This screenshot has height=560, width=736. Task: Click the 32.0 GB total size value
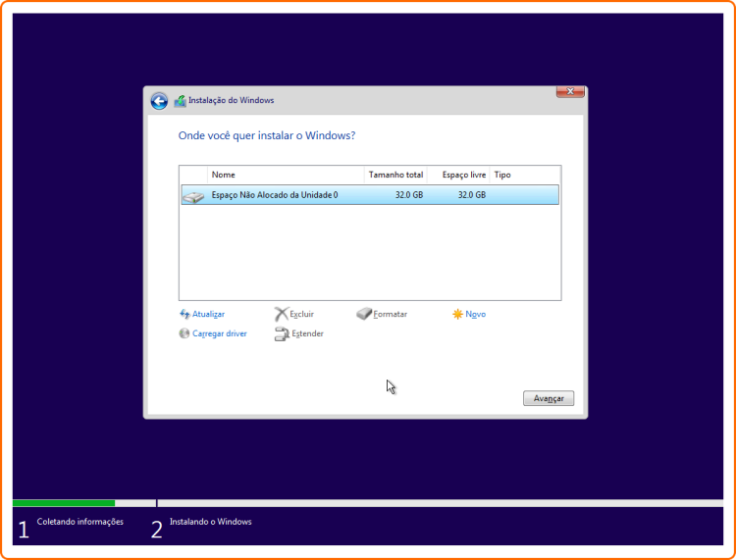[x=409, y=194]
